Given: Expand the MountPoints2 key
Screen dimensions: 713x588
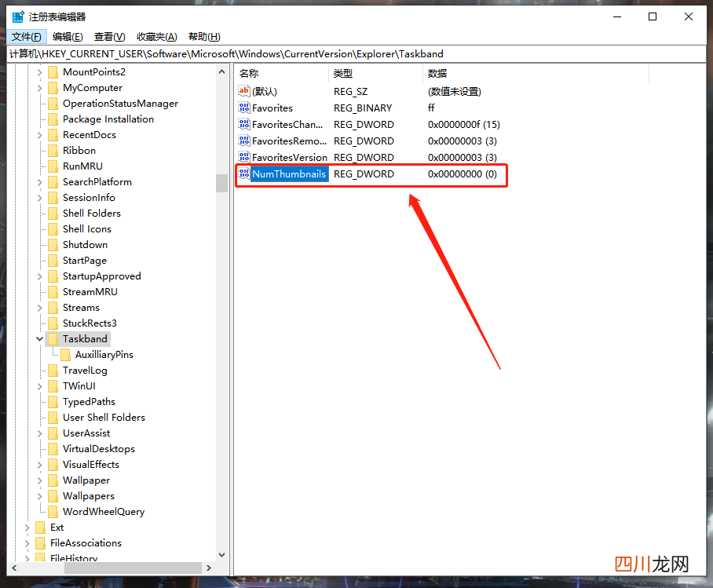Looking at the screenshot, I should pyautogui.click(x=39, y=72).
